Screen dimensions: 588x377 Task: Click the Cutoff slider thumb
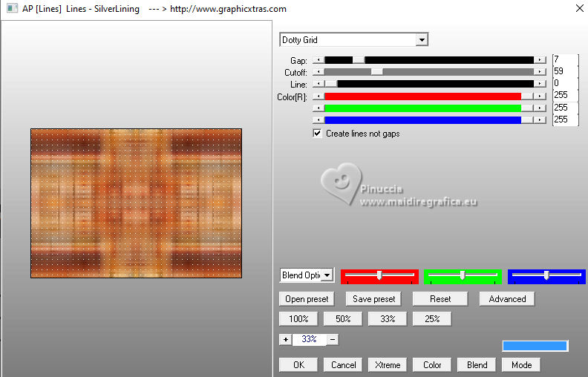click(x=377, y=71)
